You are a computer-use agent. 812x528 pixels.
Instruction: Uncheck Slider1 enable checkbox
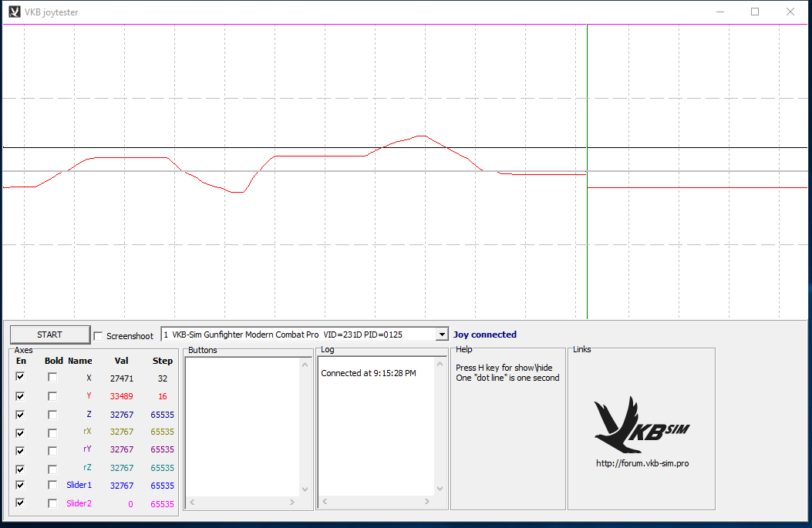coord(21,486)
